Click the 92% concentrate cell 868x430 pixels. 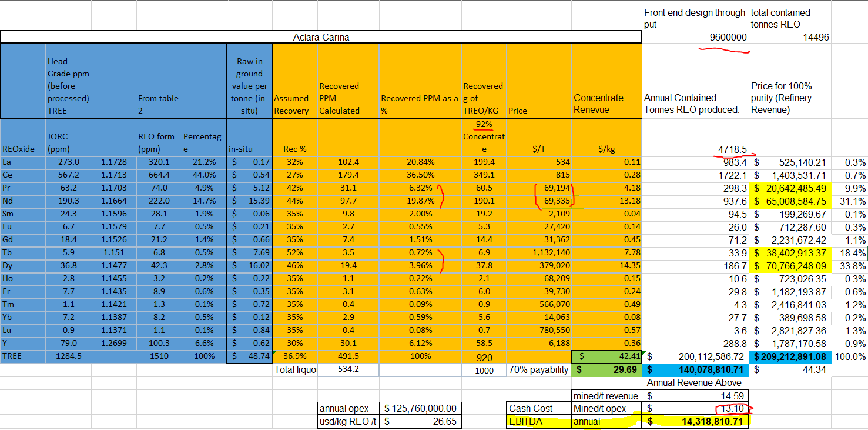(x=484, y=136)
